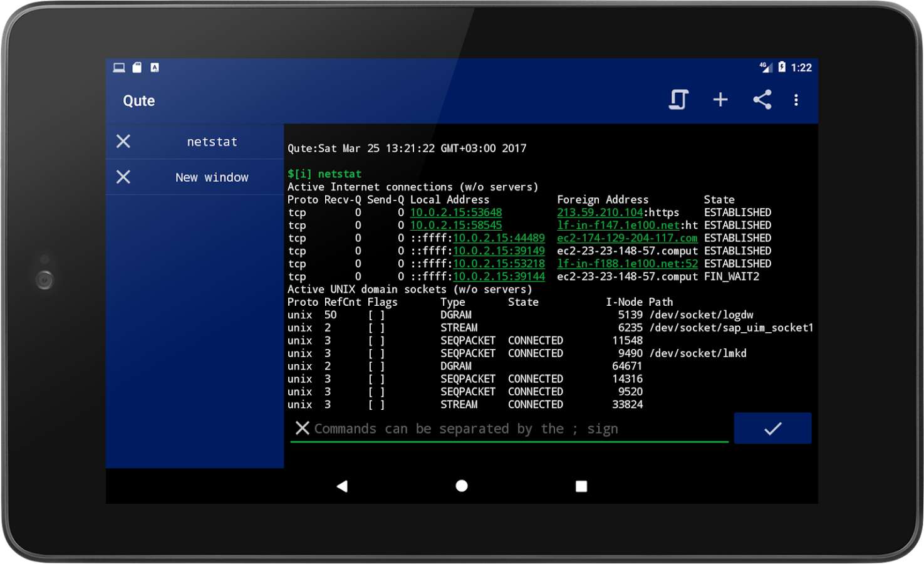Viewport: 924px width, 564px height.
Task: Tap the laptop notification icon in status bar
Action: [x=119, y=68]
